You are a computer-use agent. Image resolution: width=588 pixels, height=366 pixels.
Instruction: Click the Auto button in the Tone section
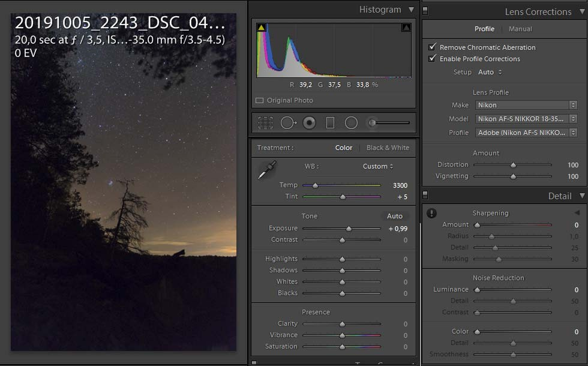point(394,216)
